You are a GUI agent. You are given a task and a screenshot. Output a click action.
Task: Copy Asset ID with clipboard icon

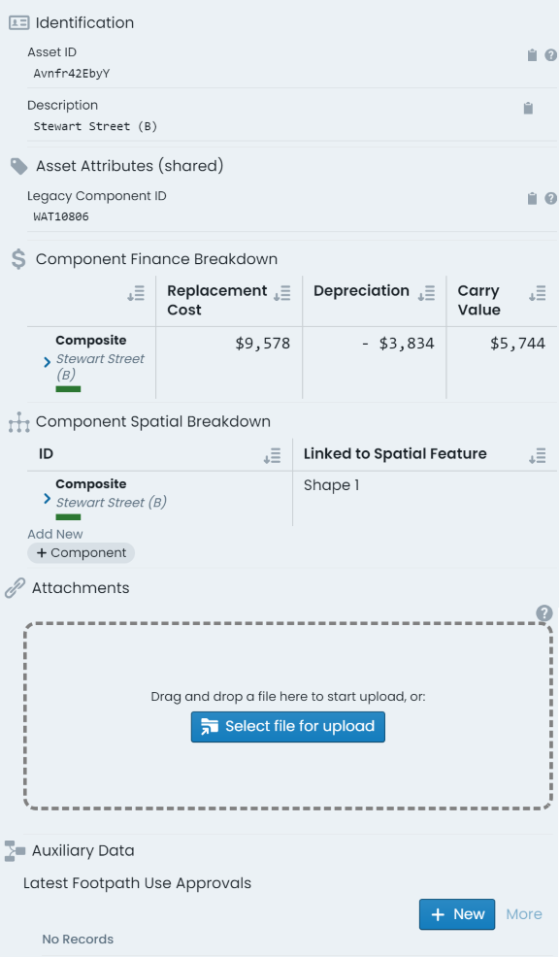click(x=532, y=55)
